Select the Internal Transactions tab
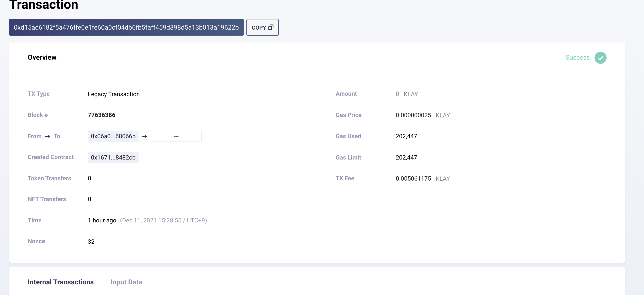The height and width of the screenshot is (295, 644). click(x=61, y=282)
